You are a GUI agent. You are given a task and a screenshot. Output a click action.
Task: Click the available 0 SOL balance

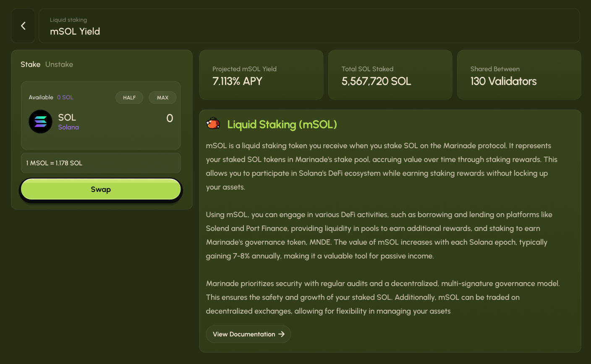(x=65, y=97)
